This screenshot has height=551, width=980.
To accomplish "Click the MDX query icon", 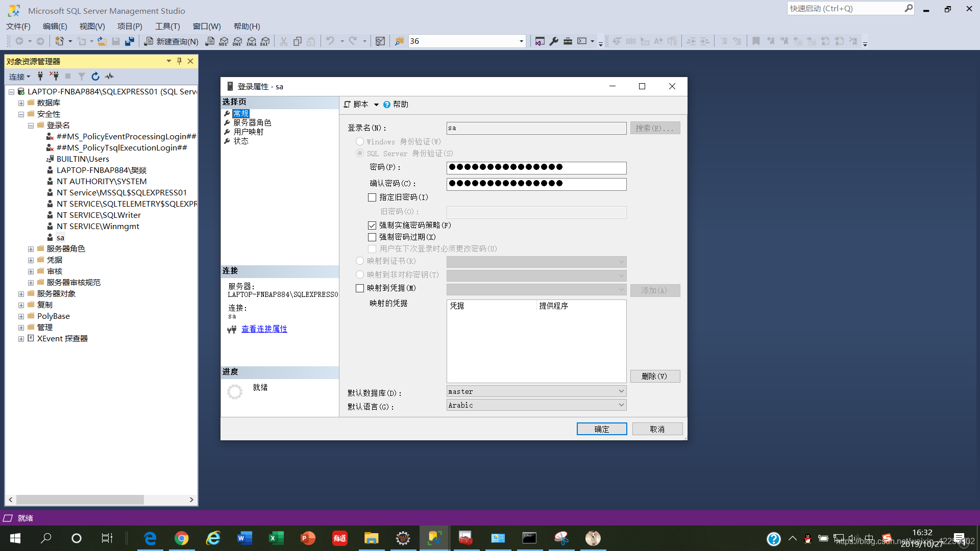I will [224, 41].
